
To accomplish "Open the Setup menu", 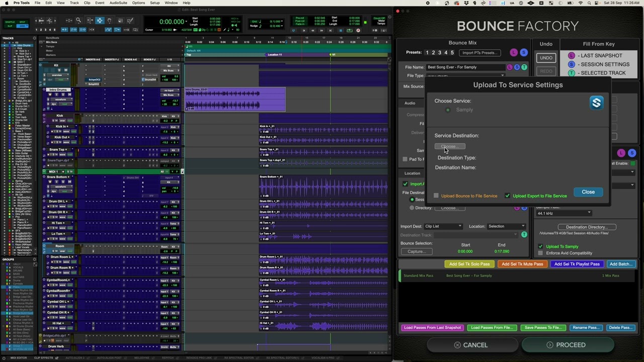I will pos(155,3).
